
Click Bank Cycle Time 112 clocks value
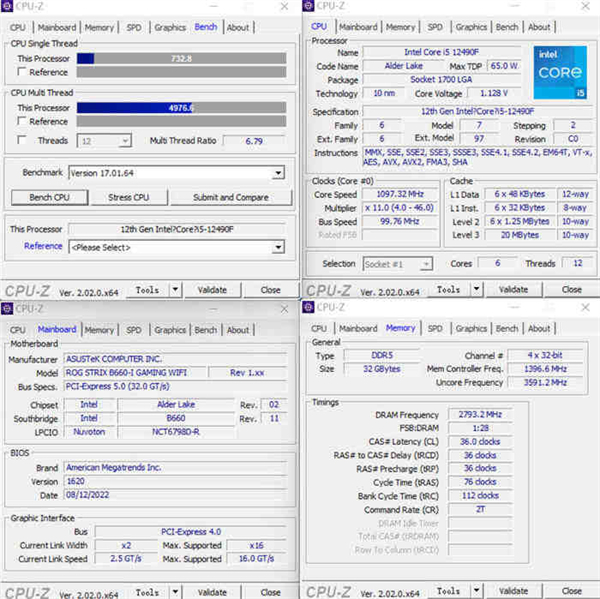pyautogui.click(x=480, y=496)
